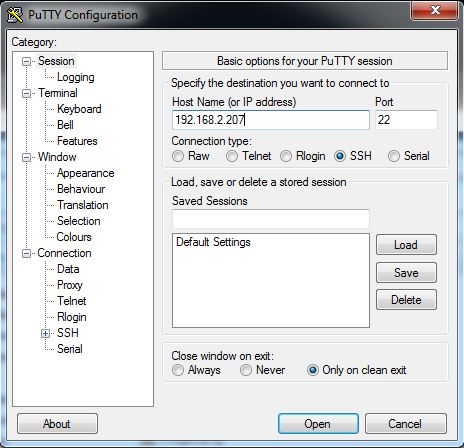This screenshot has width=464, height=448.
Task: Open Telnet category in the tree
Action: [x=72, y=301]
